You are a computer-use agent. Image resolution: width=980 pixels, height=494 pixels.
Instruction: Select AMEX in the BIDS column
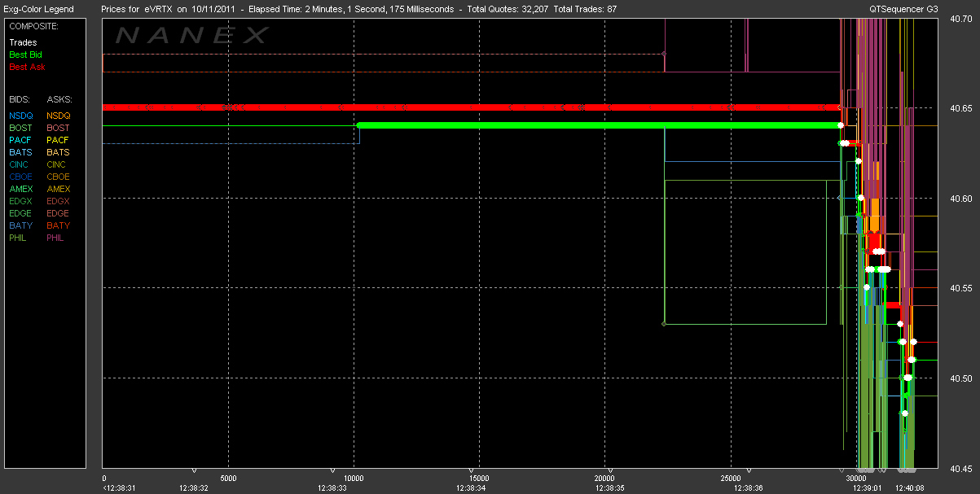(21, 189)
